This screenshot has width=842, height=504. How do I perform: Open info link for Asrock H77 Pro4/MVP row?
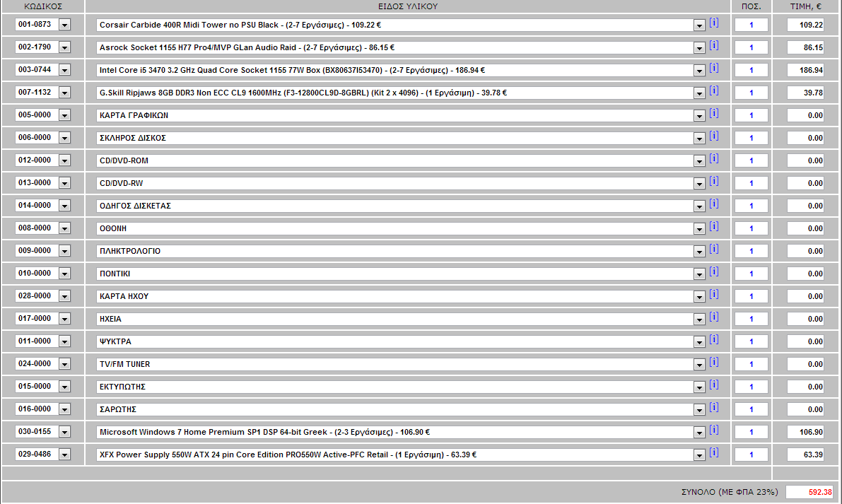713,45
